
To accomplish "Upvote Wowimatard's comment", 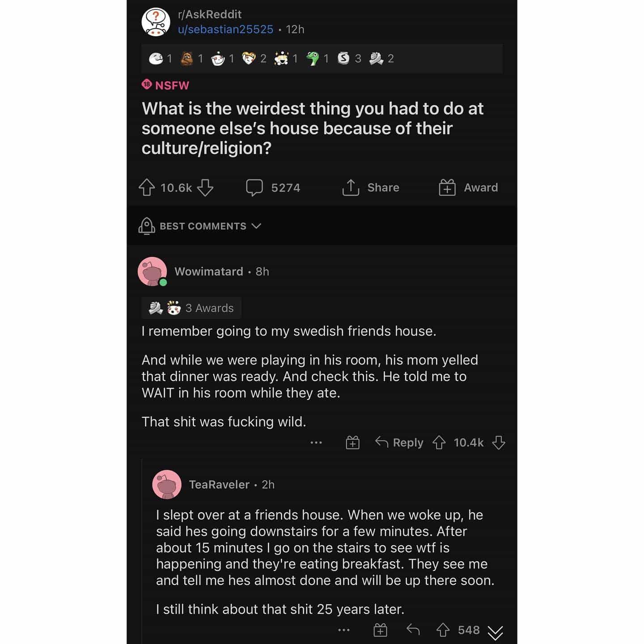I will point(439,443).
